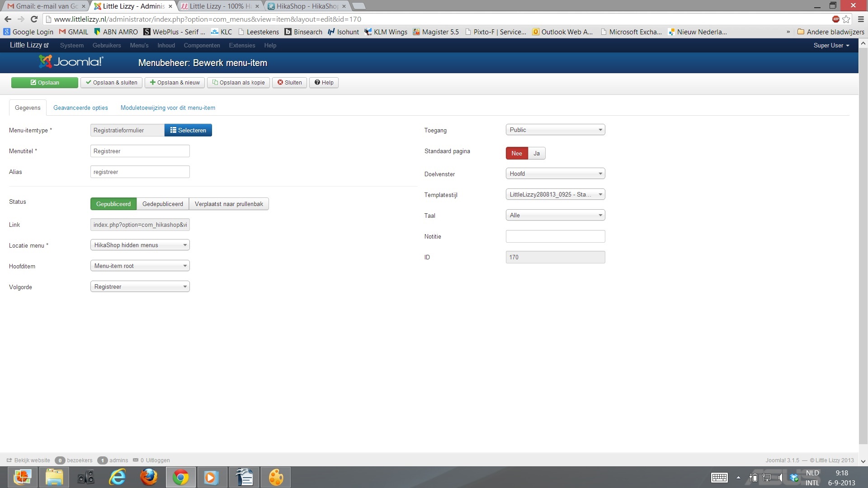Screen dimensions: 868x488
Task: Open the Componenten menu
Action: [x=202, y=45]
